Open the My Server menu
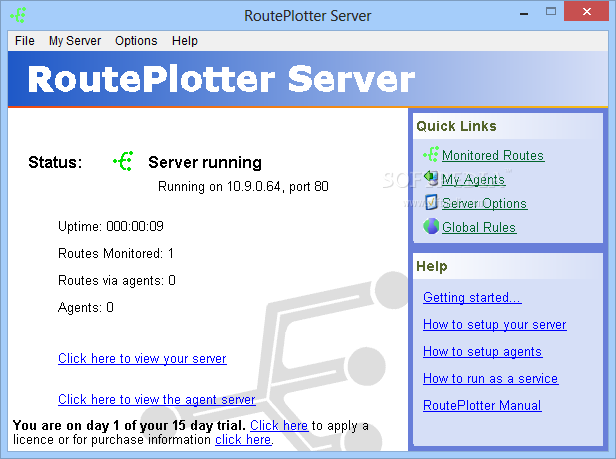 pyautogui.click(x=75, y=41)
